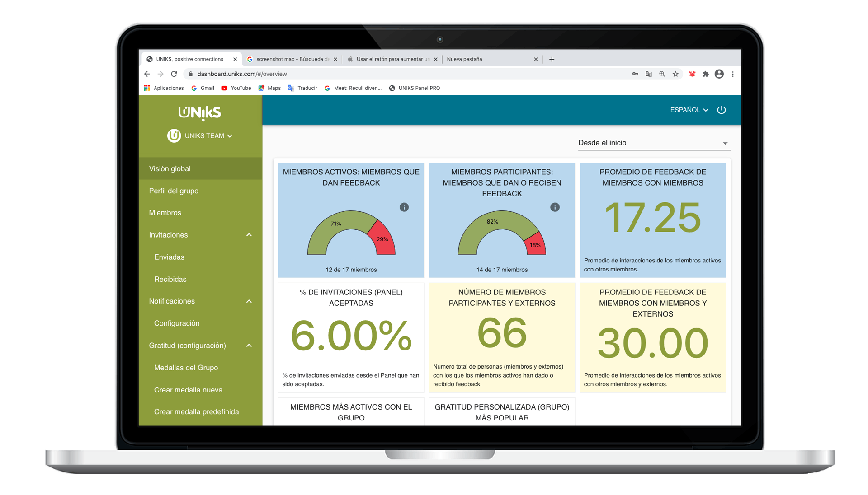Open Medallas del Grupo link
This screenshot has width=868, height=495.
coord(186,368)
